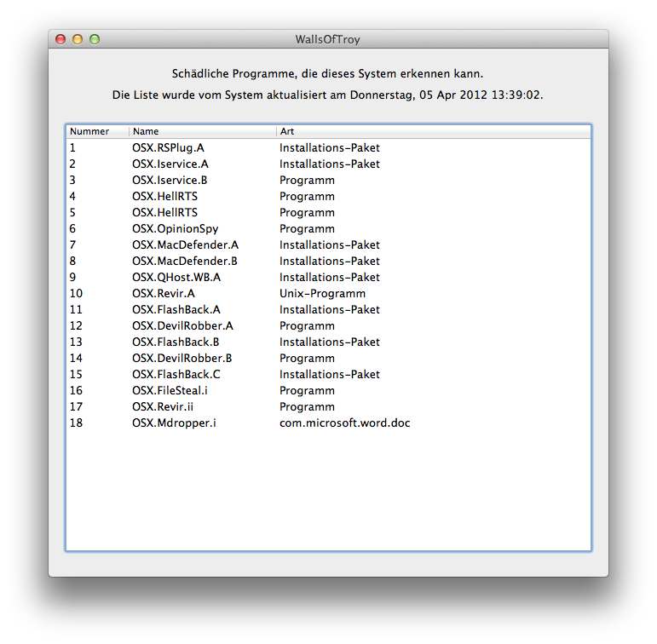This screenshot has height=644, width=657.
Task: Click the com.microsoft.word.doc type cell
Action: pos(345,423)
